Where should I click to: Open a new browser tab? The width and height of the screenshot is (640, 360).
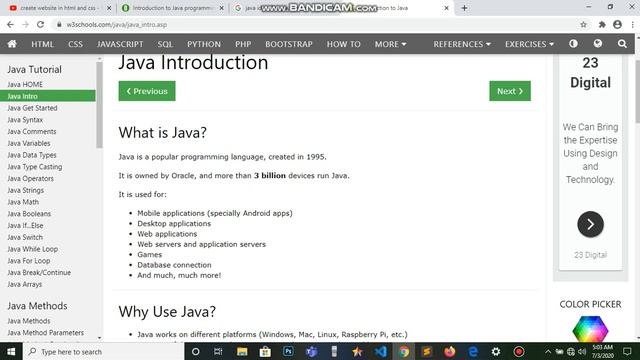click(x=464, y=8)
